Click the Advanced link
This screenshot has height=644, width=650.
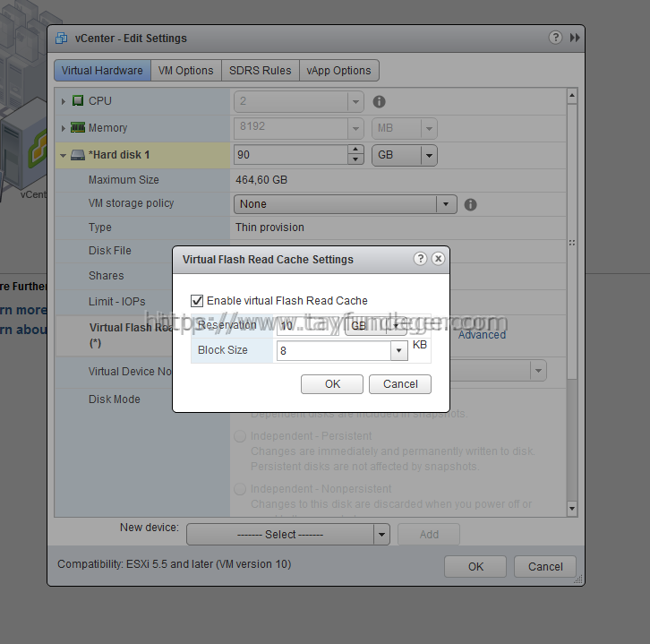pos(482,335)
